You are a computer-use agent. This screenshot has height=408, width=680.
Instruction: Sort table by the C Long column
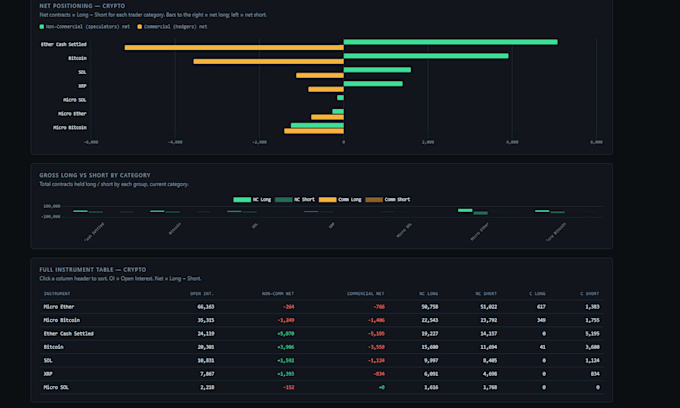coord(537,294)
